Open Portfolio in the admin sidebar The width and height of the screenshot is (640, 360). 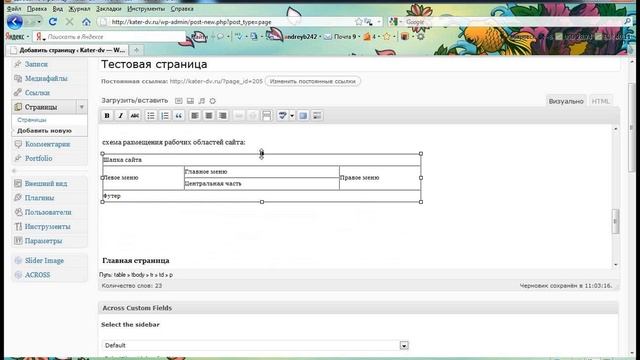click(x=38, y=158)
